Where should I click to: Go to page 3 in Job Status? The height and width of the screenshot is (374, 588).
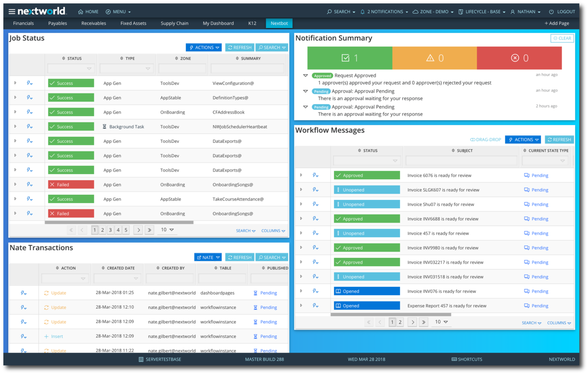(110, 230)
